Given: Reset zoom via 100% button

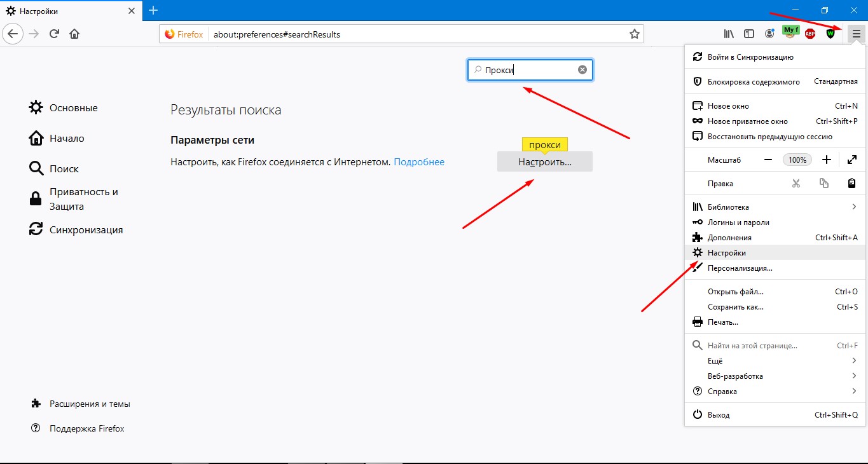Looking at the screenshot, I should [x=797, y=160].
